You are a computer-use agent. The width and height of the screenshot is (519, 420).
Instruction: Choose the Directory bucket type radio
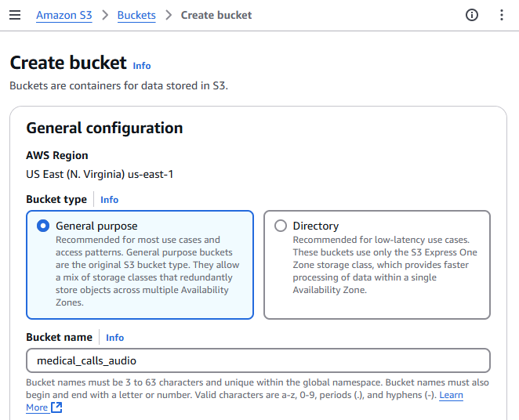point(281,226)
